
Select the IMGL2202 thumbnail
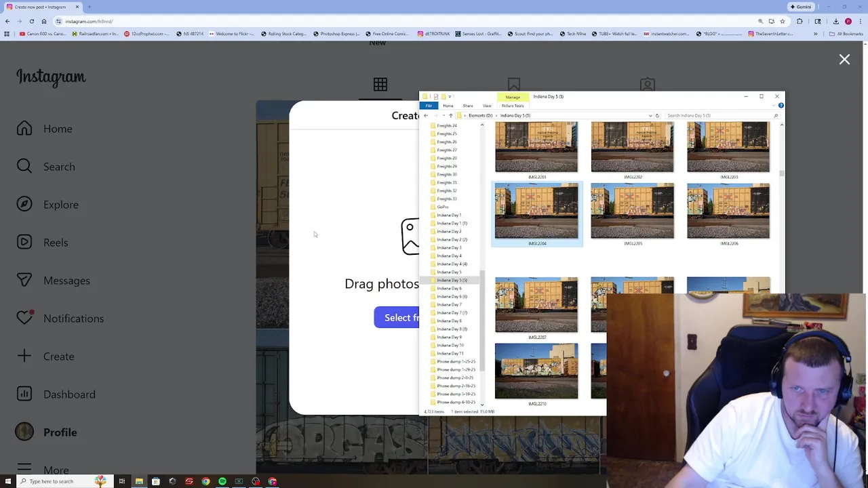632,147
